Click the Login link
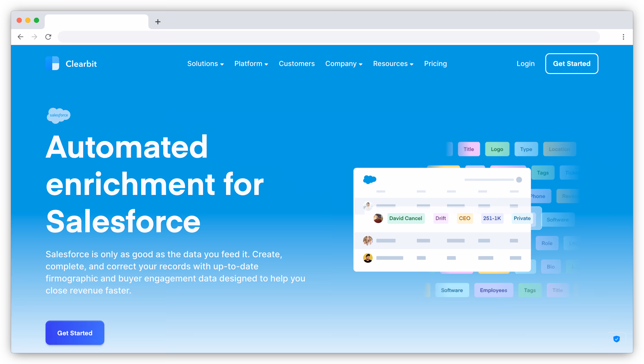Image resolution: width=644 pixels, height=364 pixels. click(x=525, y=63)
